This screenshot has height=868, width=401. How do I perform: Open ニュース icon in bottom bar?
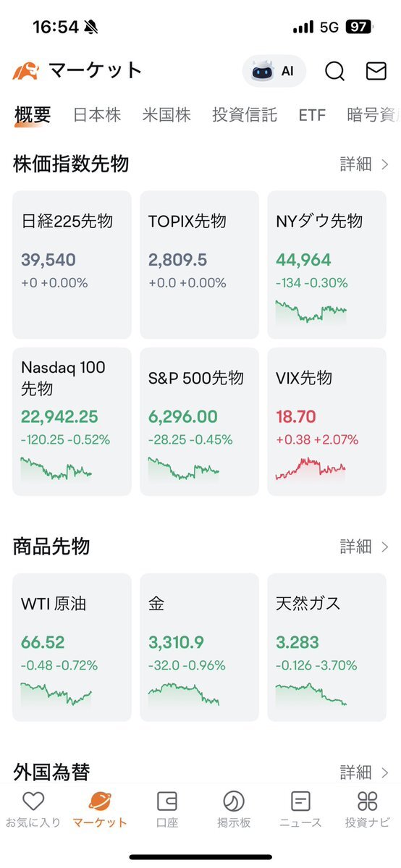[300, 801]
